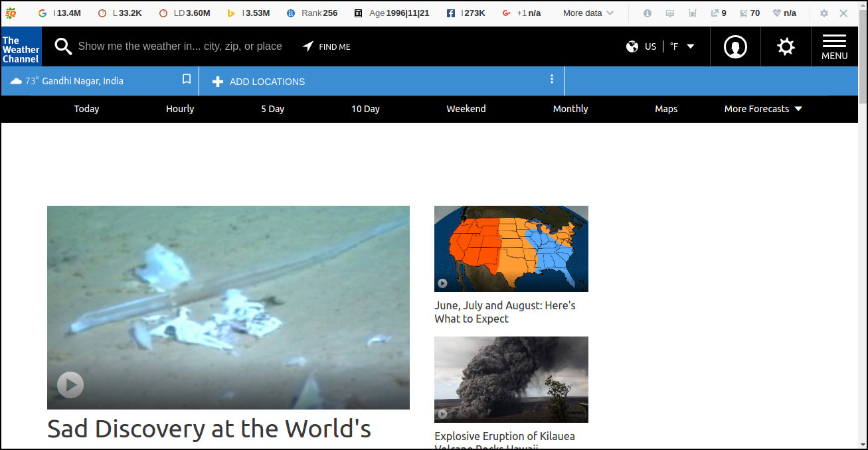Switch to the Today forecast tab
The height and width of the screenshot is (450, 868).
[x=86, y=109]
